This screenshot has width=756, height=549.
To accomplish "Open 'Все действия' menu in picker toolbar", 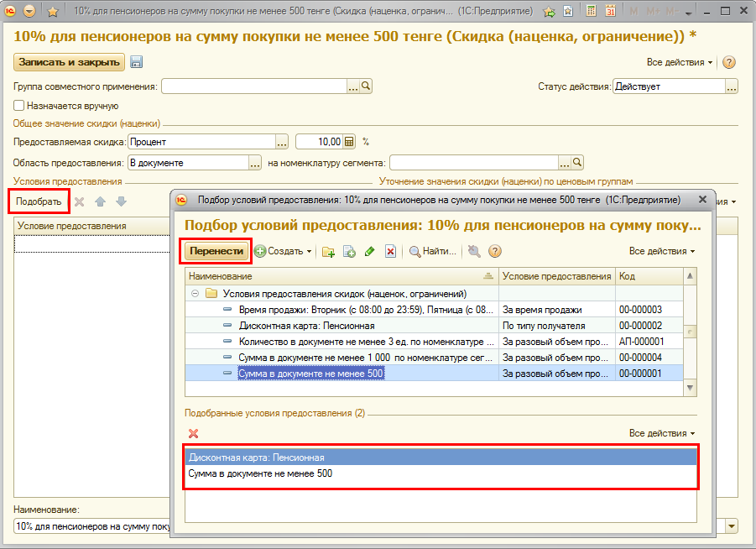I will click(662, 251).
